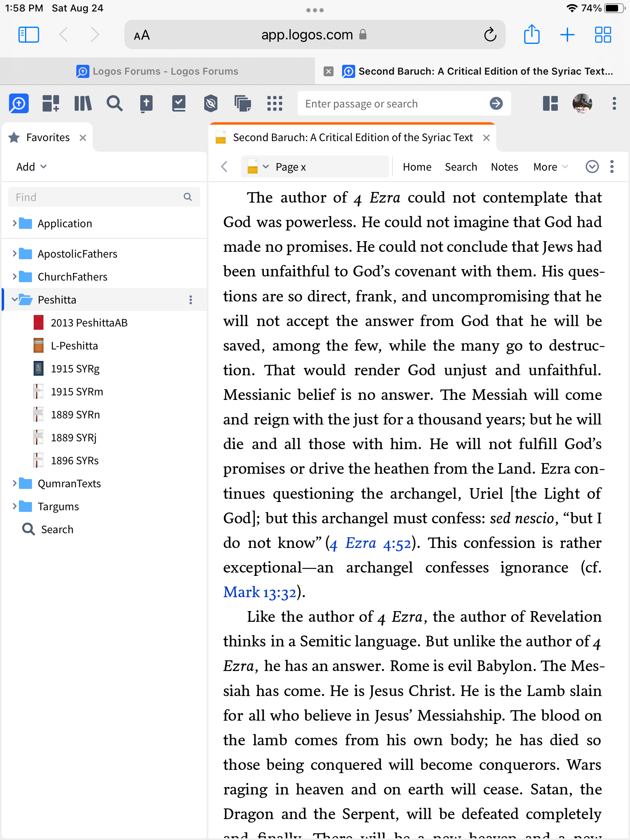Open the Bible with cross icon

pos(146,103)
